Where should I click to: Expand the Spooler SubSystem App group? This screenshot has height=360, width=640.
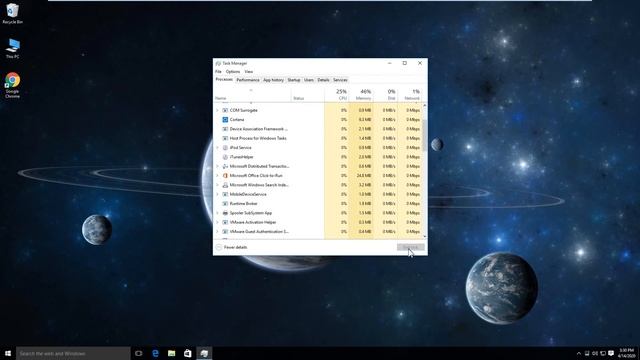click(x=217, y=213)
